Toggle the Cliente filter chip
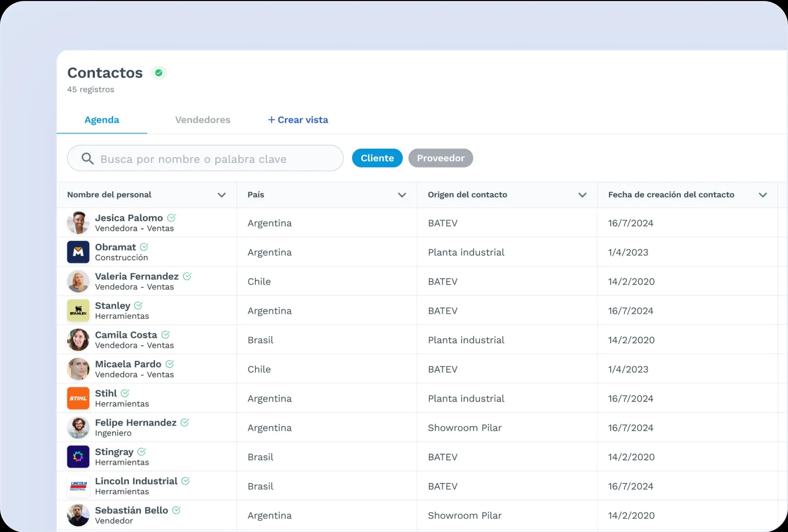This screenshot has width=788, height=532. [x=377, y=158]
